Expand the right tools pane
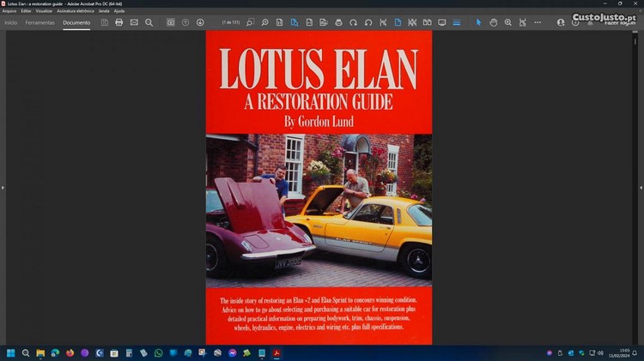The height and width of the screenshot is (361, 644). click(x=641, y=187)
